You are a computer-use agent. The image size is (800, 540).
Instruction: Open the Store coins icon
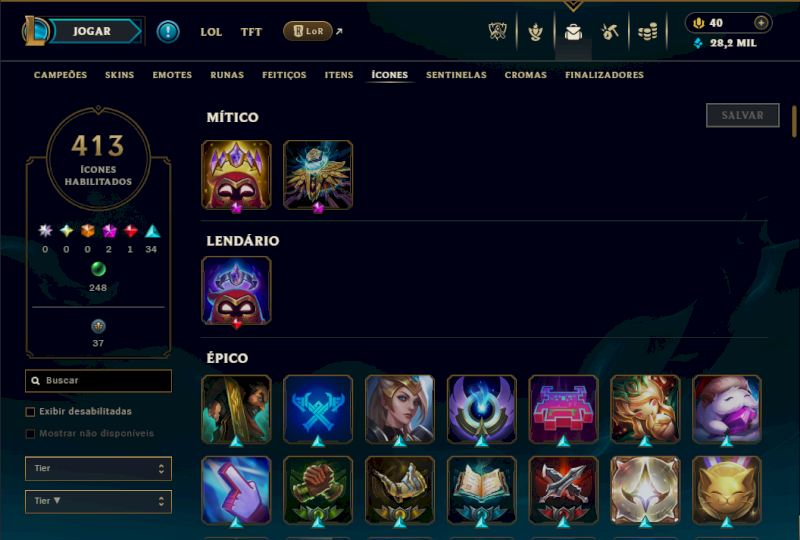coord(647,32)
